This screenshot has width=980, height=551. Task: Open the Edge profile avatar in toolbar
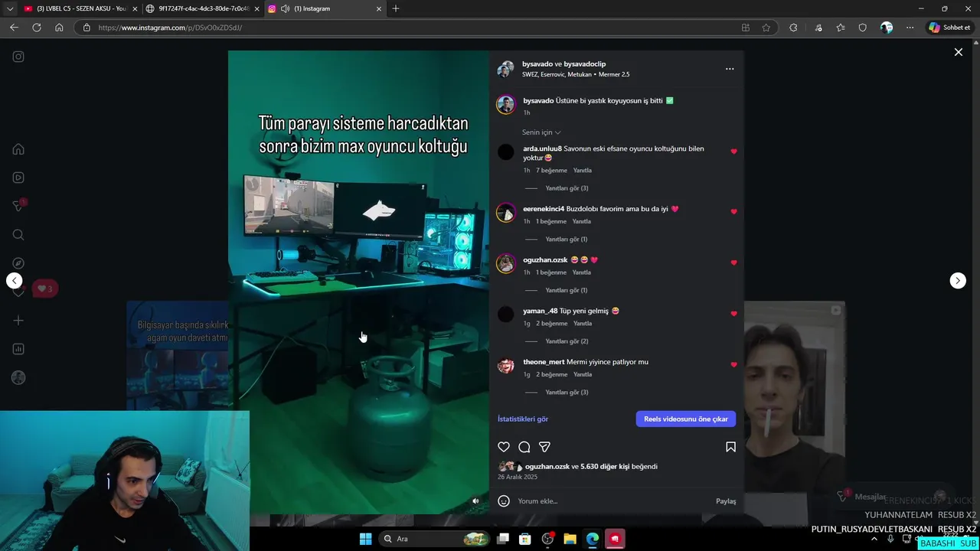[x=887, y=28]
